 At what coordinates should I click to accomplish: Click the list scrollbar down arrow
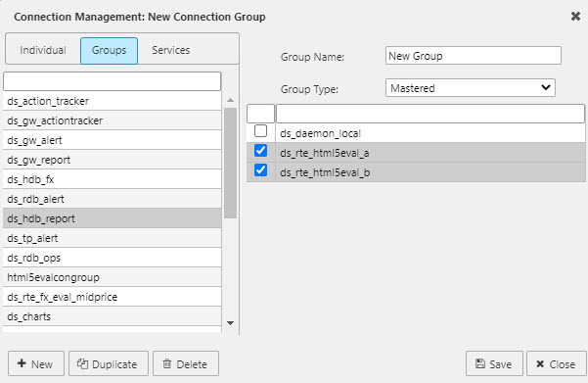pyautogui.click(x=230, y=323)
